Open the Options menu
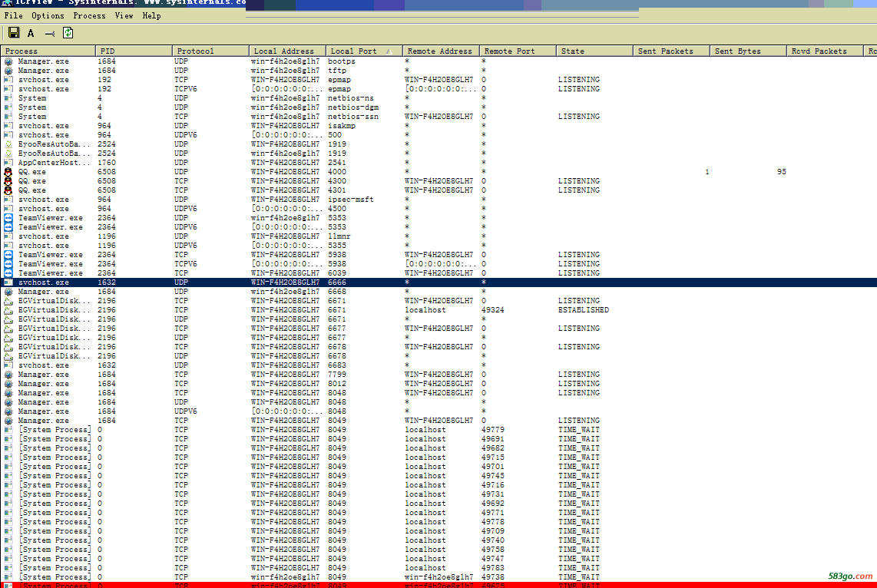 tap(48, 15)
